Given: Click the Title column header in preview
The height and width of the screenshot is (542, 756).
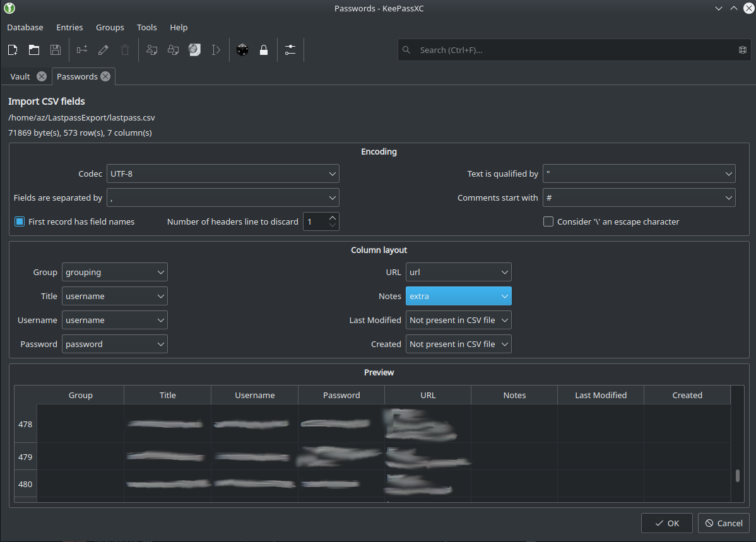Looking at the screenshot, I should [168, 396].
